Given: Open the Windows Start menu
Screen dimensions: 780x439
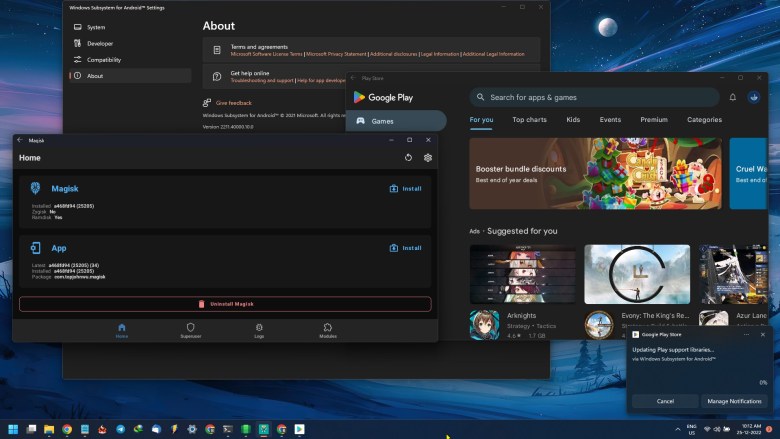Looking at the screenshot, I should point(13,429).
